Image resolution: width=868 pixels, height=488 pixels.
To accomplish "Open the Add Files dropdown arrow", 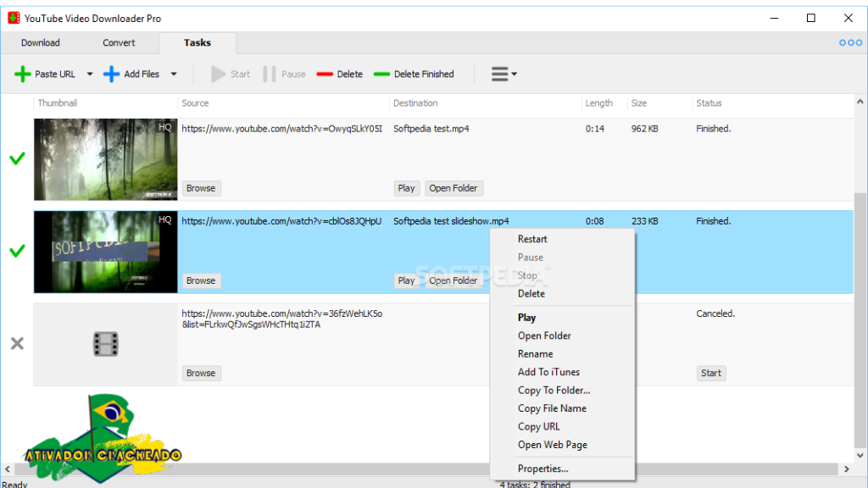I will tap(174, 75).
